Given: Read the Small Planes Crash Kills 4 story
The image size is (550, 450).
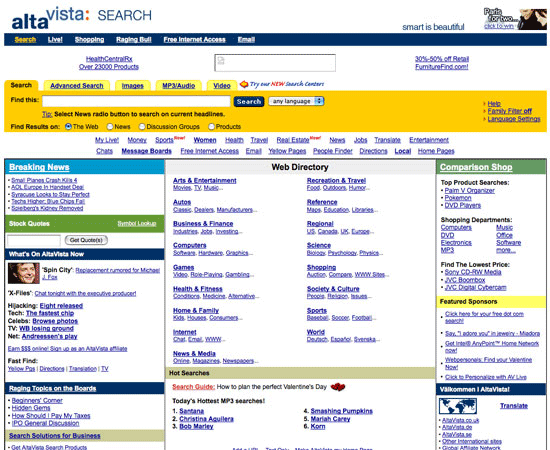Looking at the screenshot, I should pos(44,180).
